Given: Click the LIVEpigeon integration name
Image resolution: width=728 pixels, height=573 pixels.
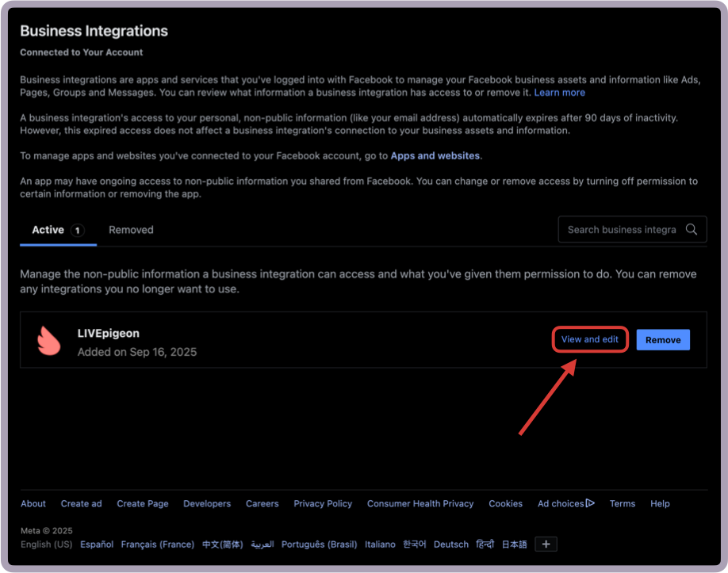Looking at the screenshot, I should 108,333.
